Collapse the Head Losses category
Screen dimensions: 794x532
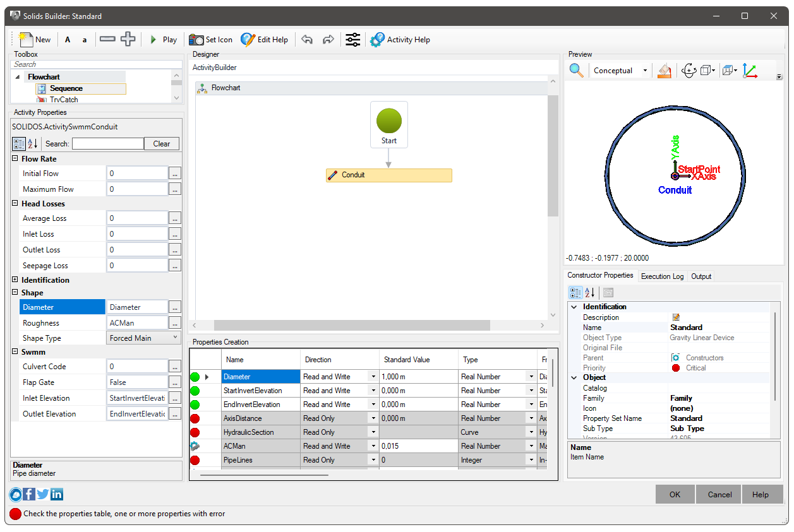(x=15, y=204)
